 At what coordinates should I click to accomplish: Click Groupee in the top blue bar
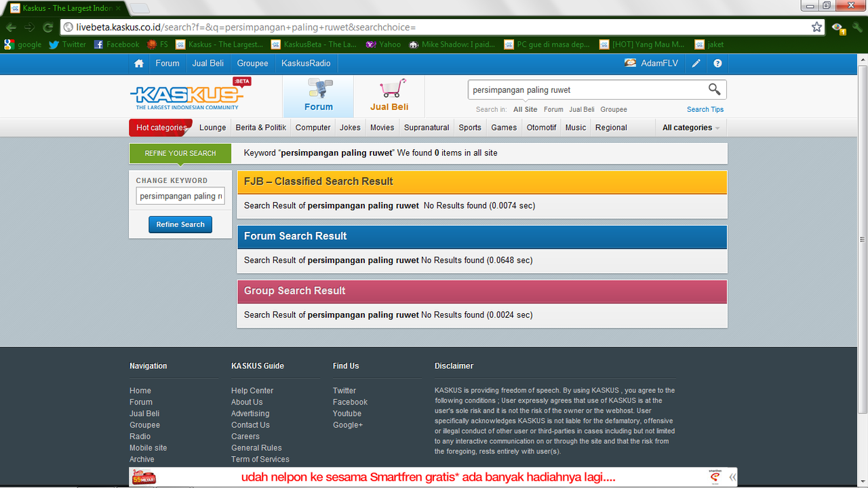pyautogui.click(x=252, y=63)
